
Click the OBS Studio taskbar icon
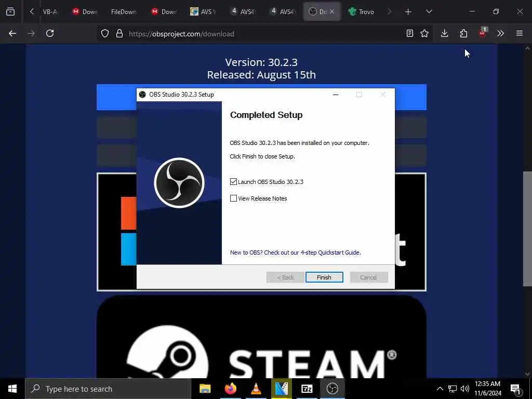click(x=332, y=389)
